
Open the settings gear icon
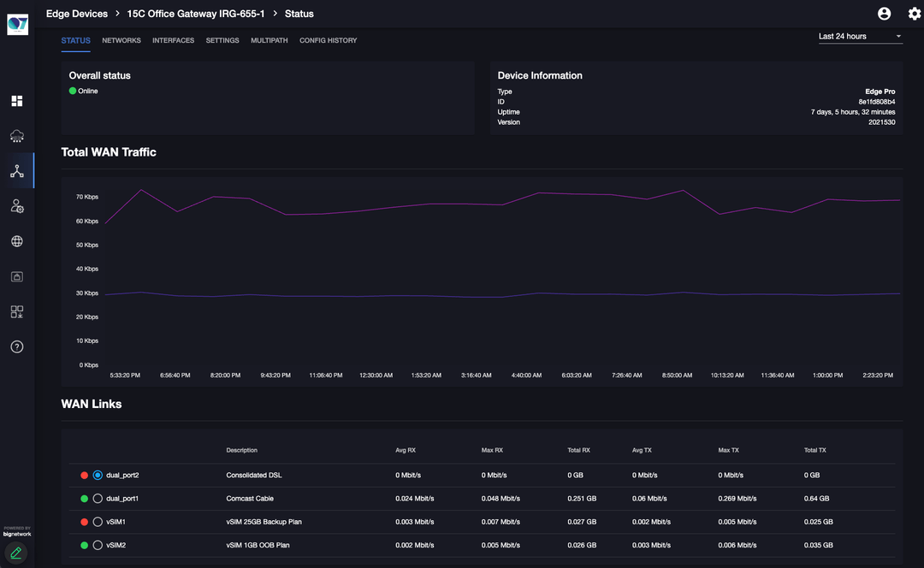[x=914, y=14]
